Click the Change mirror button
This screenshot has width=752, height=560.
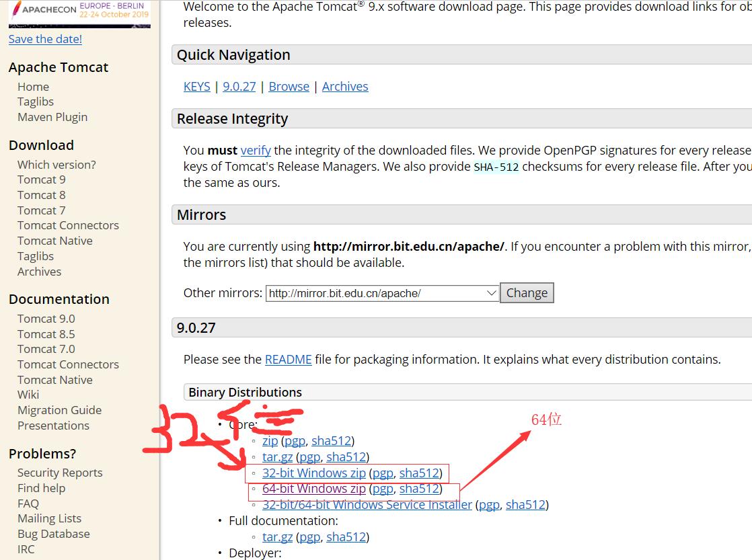(x=527, y=292)
